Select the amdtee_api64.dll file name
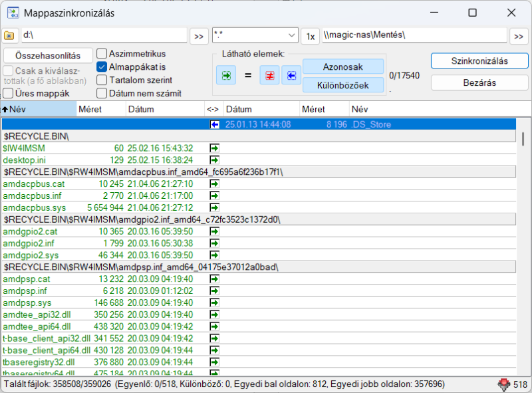 (x=37, y=327)
